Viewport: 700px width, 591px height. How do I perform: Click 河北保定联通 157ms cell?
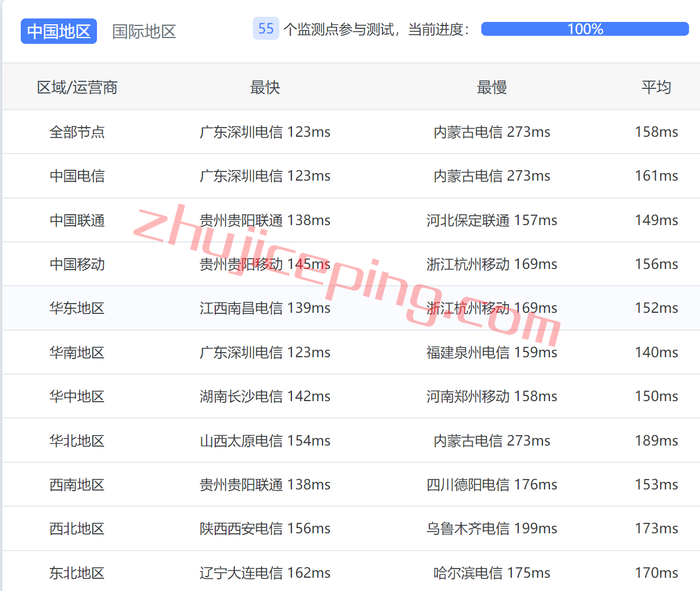click(492, 220)
